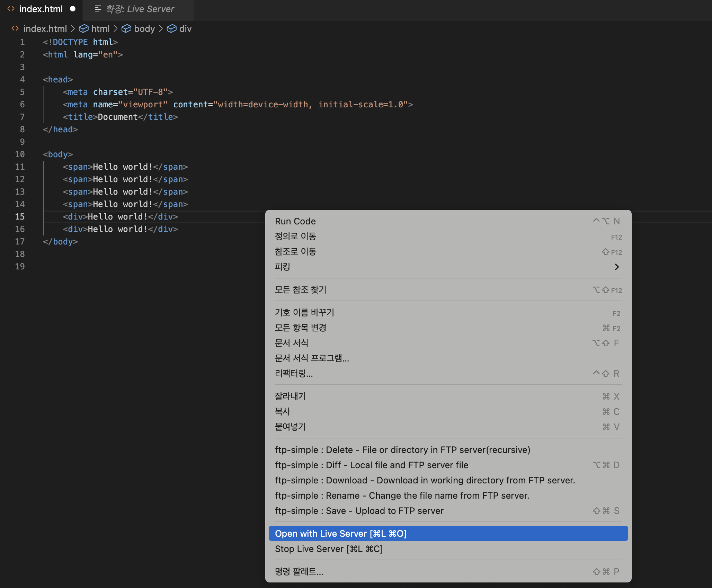Choose Stop Live Server from the context menu
The height and width of the screenshot is (588, 712).
point(329,549)
